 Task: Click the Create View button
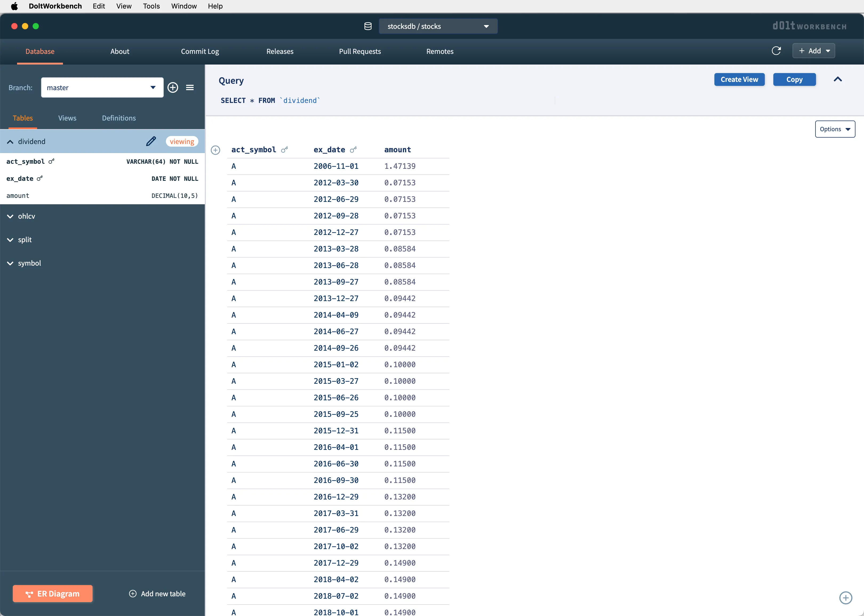pos(739,79)
